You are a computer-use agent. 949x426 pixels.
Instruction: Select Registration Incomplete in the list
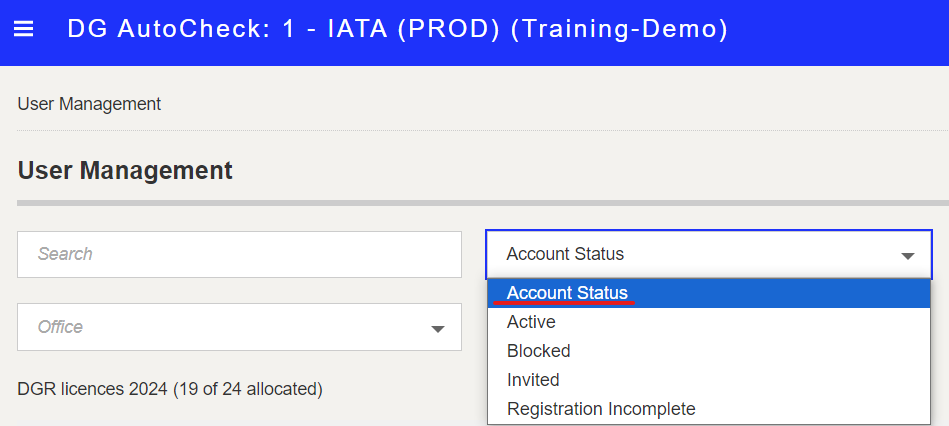pyautogui.click(x=709, y=409)
